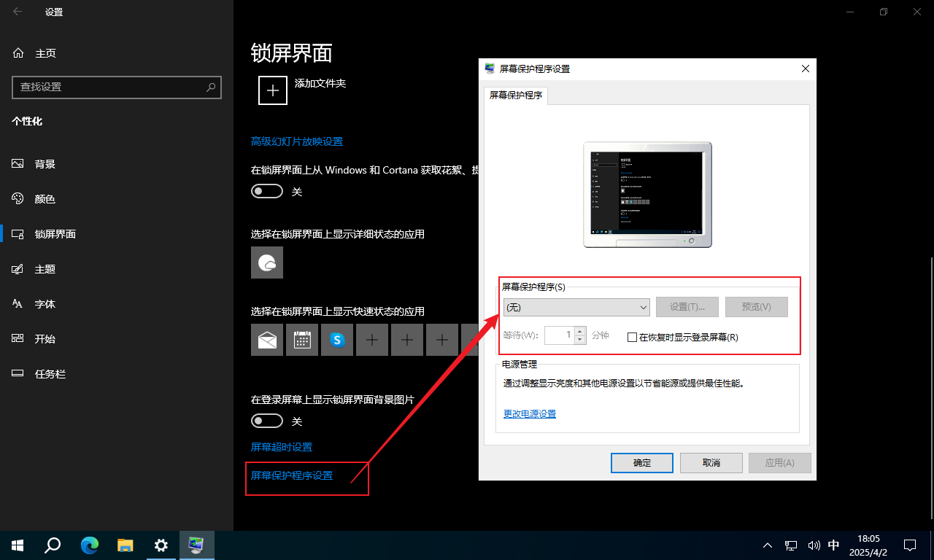Show hidden tray icons chevron
934x560 pixels.
click(768, 545)
